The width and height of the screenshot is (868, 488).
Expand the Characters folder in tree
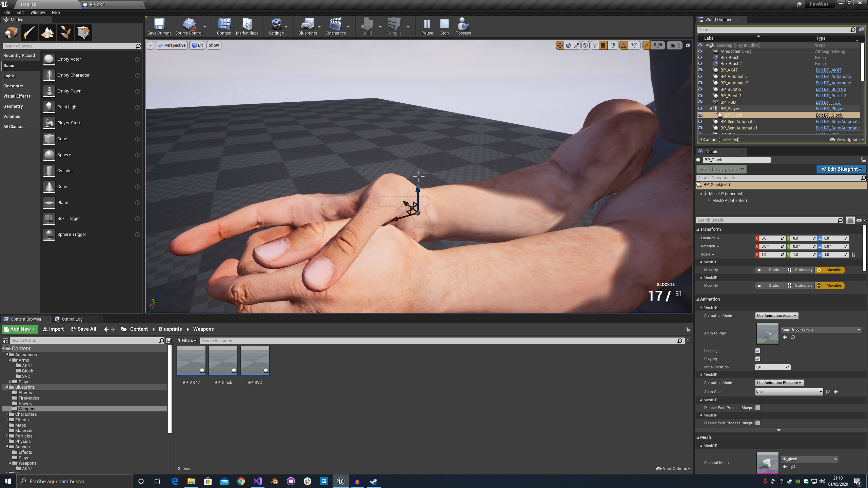pos(6,414)
